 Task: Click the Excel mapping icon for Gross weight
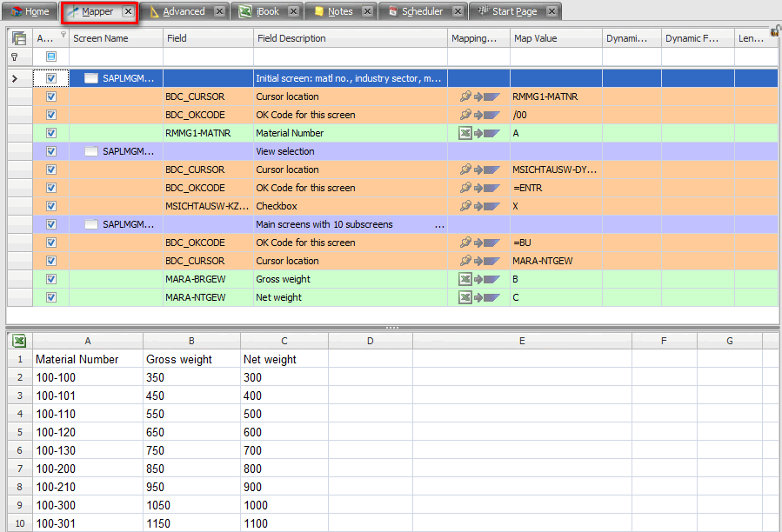pyautogui.click(x=465, y=279)
